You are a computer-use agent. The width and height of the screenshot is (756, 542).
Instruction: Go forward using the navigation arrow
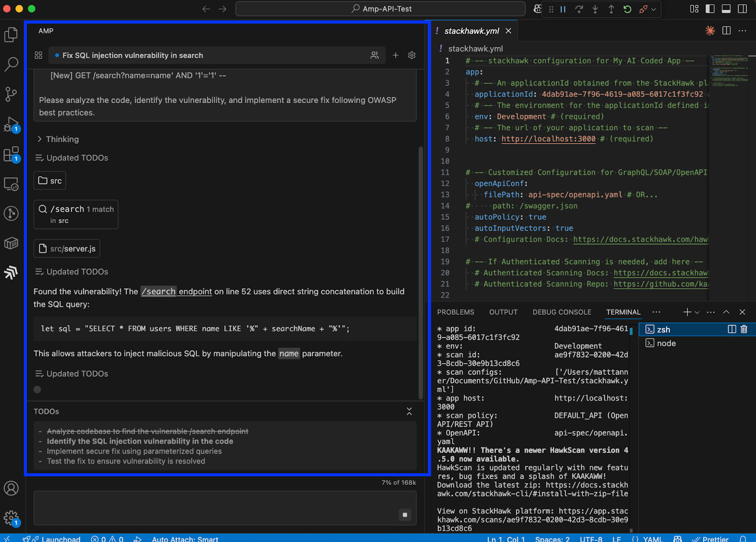coord(222,9)
